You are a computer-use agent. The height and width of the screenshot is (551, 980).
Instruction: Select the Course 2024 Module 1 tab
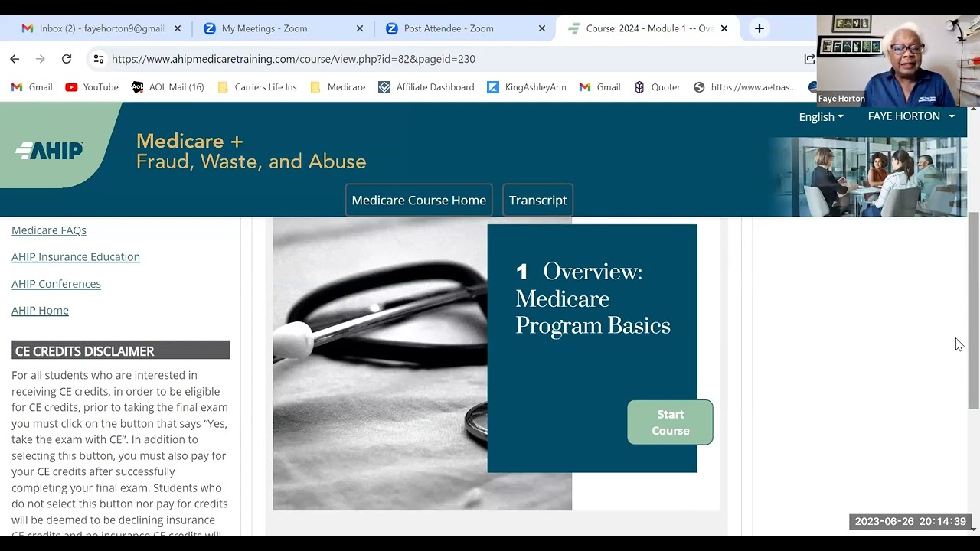coord(648,28)
